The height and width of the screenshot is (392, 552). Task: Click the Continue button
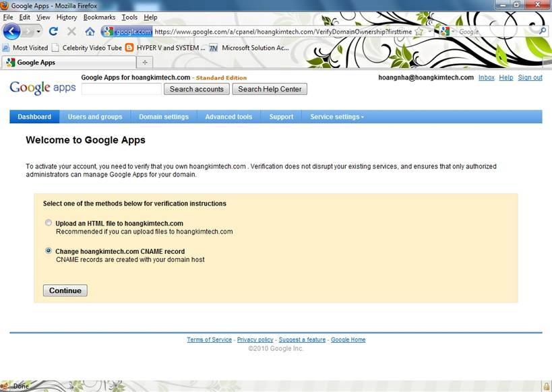tap(65, 290)
